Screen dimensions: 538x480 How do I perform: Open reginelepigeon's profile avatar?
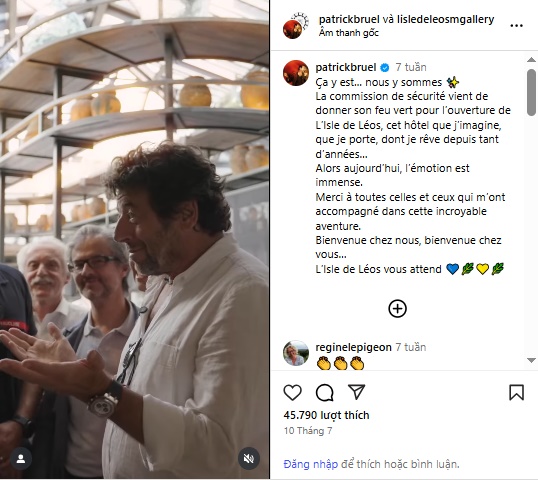(x=296, y=353)
